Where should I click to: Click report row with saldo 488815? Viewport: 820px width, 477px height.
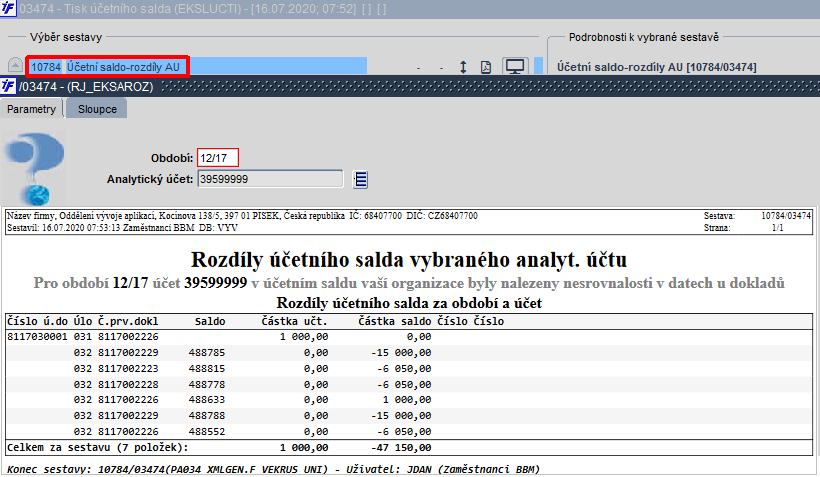409,369
